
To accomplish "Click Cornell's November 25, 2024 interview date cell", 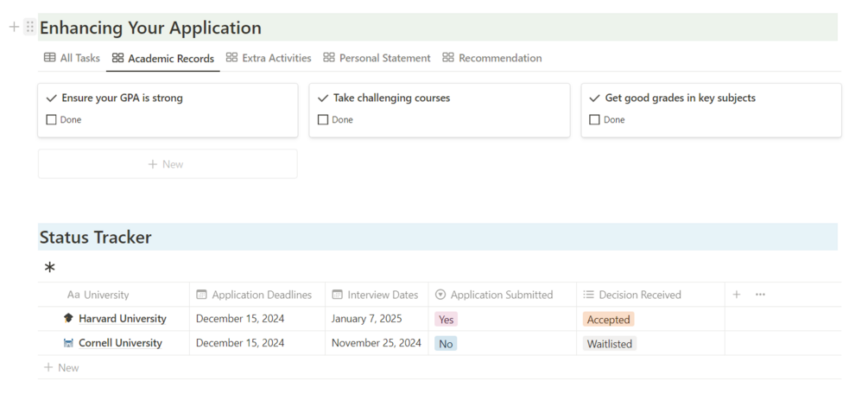I will coord(377,343).
